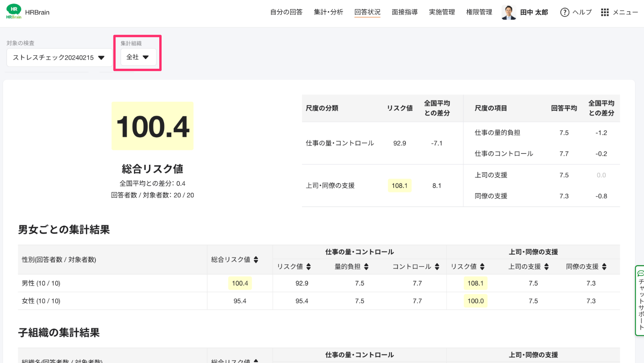The image size is (644, 363).
Task: Click the 仕事の量・コントロール row label in top table
Action: pyautogui.click(x=340, y=143)
